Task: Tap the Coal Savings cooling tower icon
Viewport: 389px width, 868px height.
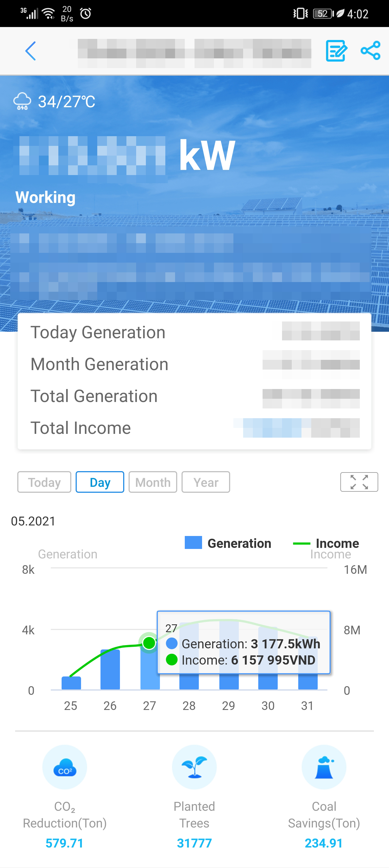Action: pos(324,767)
